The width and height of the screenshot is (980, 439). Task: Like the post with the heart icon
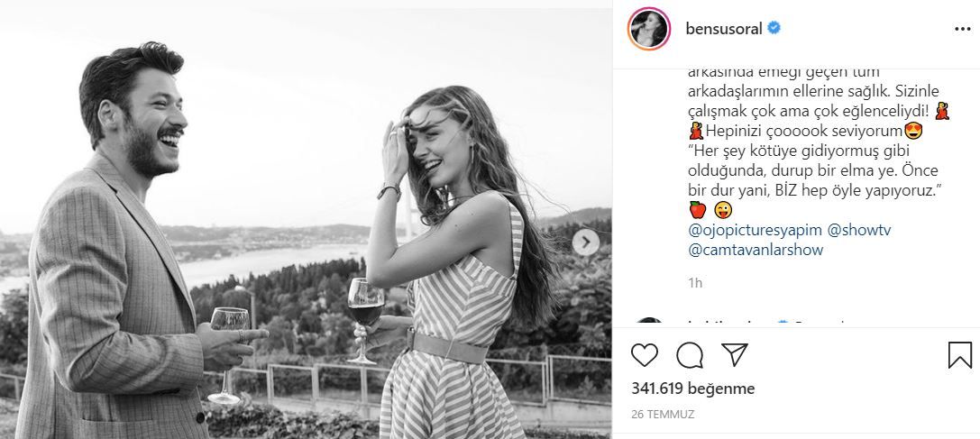coord(645,355)
